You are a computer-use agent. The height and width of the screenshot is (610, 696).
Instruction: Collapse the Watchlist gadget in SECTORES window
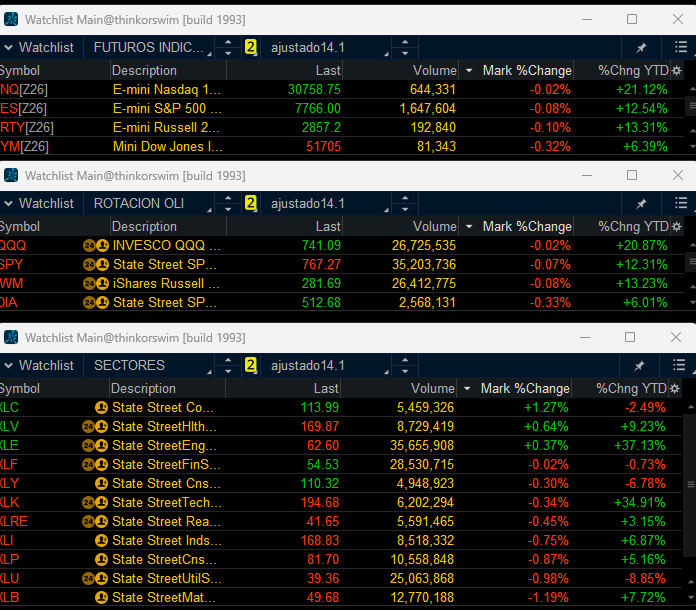[x=8, y=365]
